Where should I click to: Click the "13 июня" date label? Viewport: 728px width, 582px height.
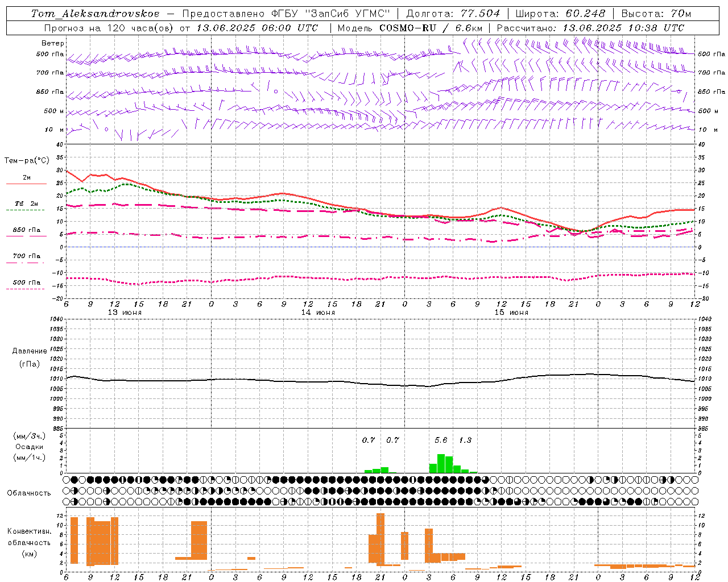(x=125, y=313)
